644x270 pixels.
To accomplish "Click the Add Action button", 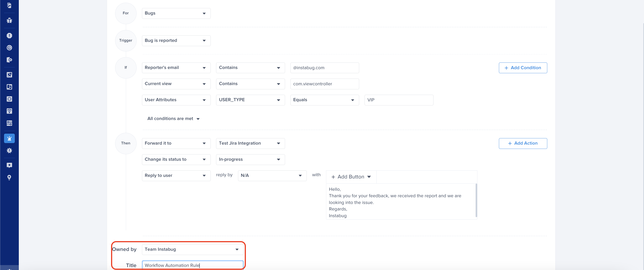I will click(x=523, y=143).
